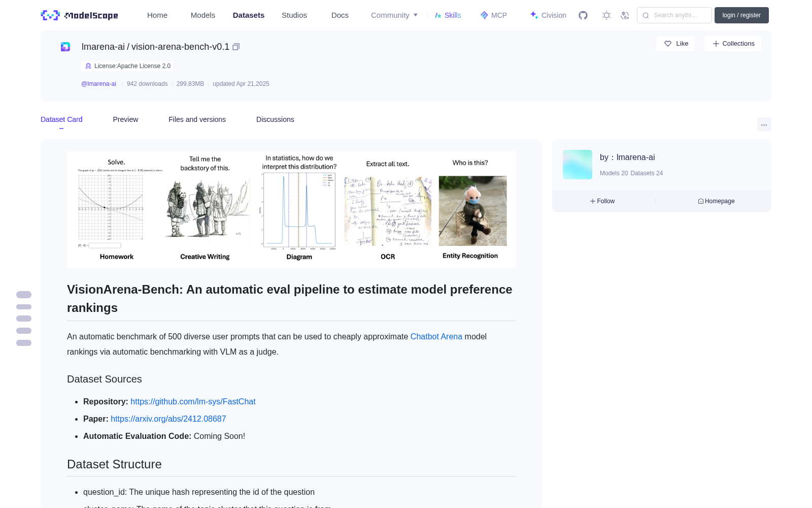Open the FastChat GitHub repository link
The height and width of the screenshot is (508, 812).
[193, 401]
